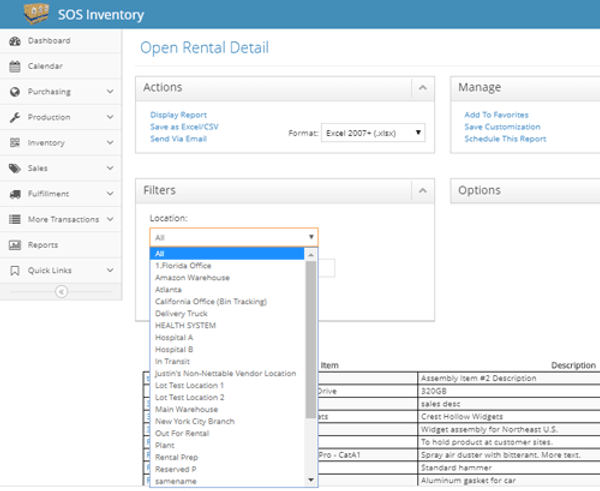Select Lot Test Location 1
Screen dimensions: 600x491
227,385
